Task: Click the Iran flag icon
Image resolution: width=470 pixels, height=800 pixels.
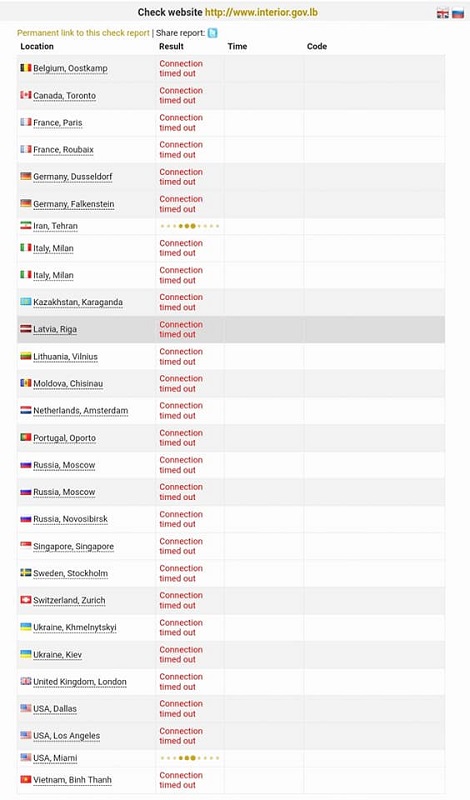Action: coord(26,225)
